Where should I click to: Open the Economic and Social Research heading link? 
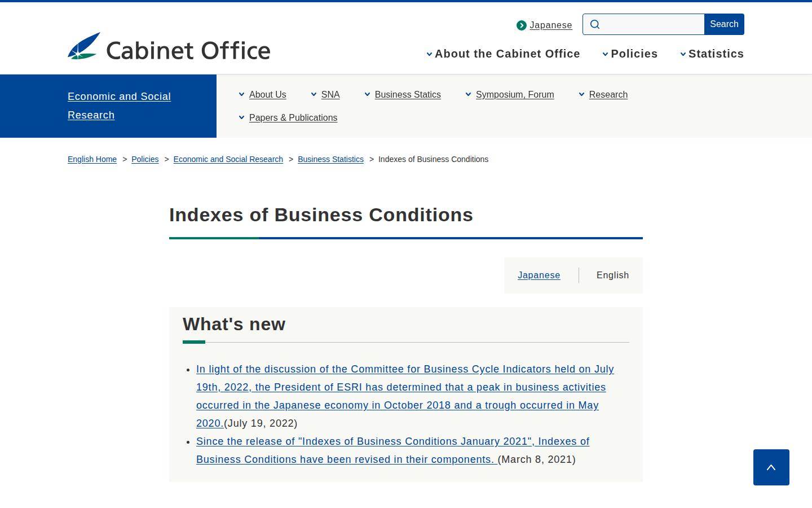click(x=119, y=106)
